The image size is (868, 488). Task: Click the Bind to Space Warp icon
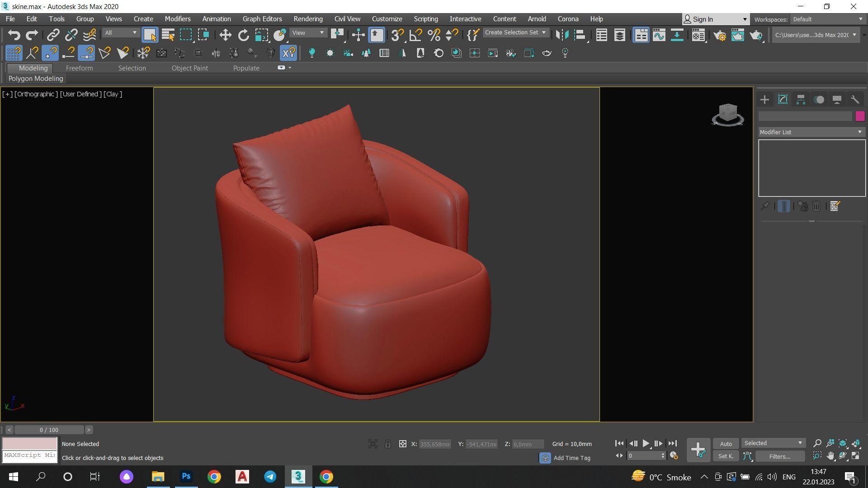pos(90,35)
